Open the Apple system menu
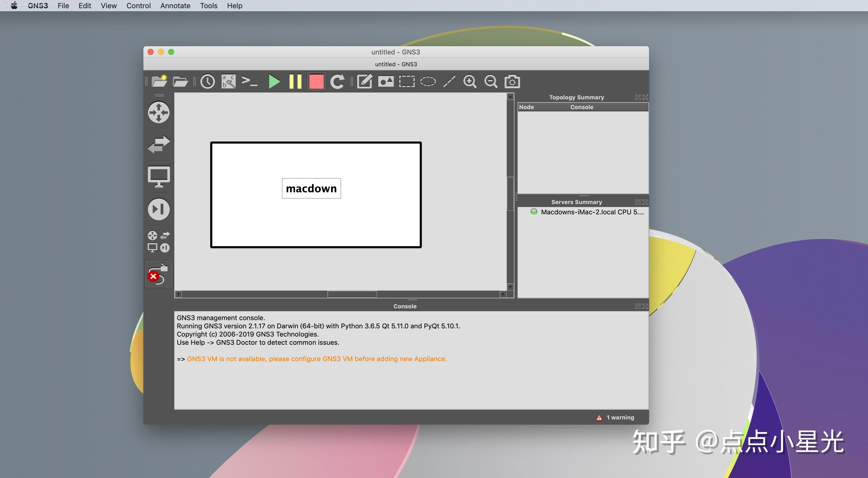868x478 pixels. pyautogui.click(x=14, y=5)
